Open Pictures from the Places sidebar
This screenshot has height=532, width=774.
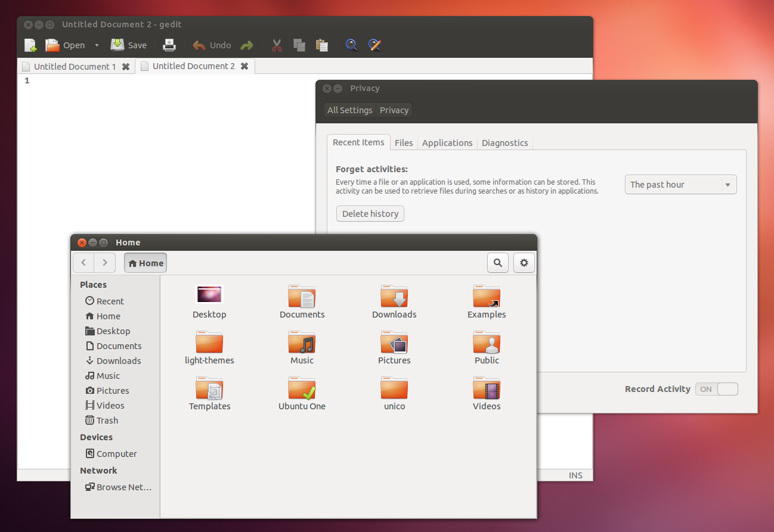pyautogui.click(x=116, y=391)
